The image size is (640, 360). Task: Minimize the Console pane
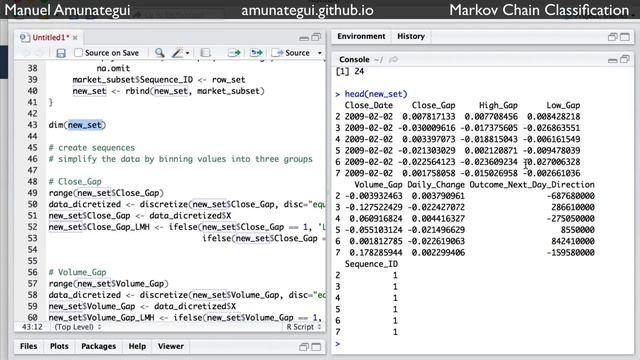coord(612,60)
